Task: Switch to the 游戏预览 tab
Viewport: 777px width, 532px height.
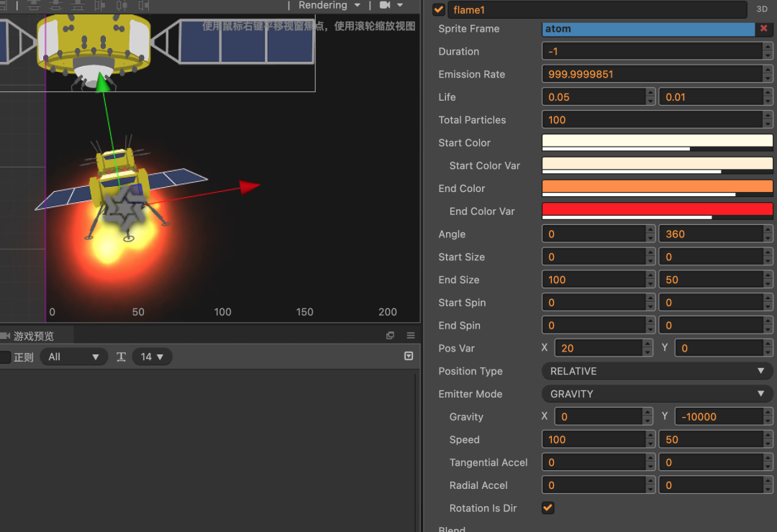Action: pos(32,336)
